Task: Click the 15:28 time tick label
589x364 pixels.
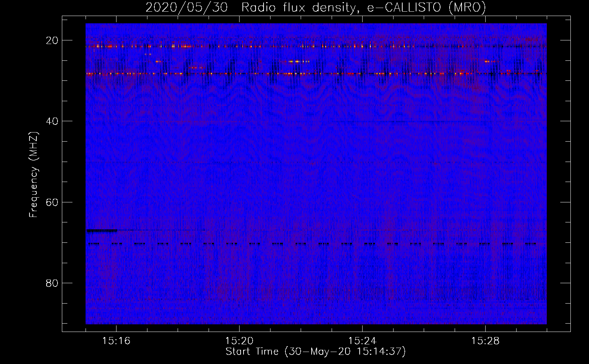Action: [485, 341]
